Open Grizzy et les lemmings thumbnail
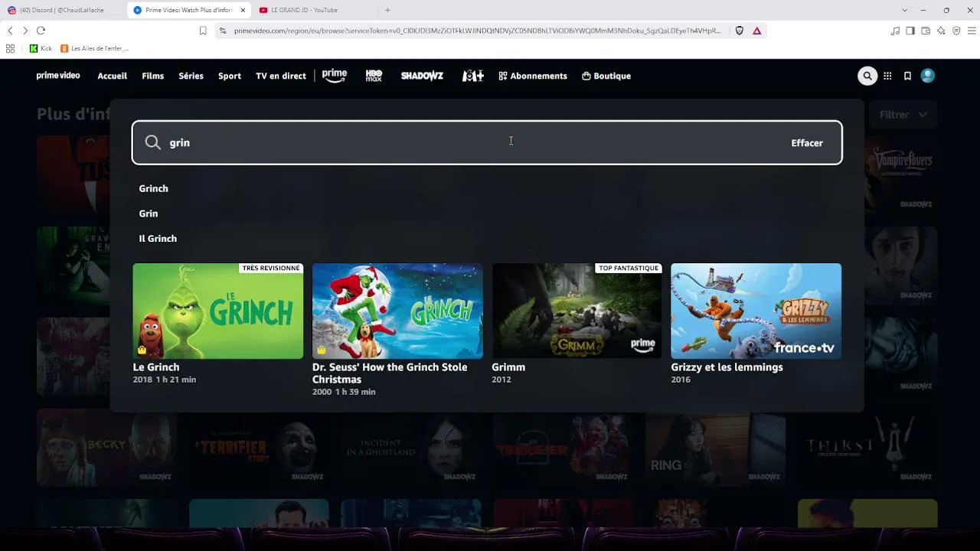980x551 pixels. pos(756,311)
